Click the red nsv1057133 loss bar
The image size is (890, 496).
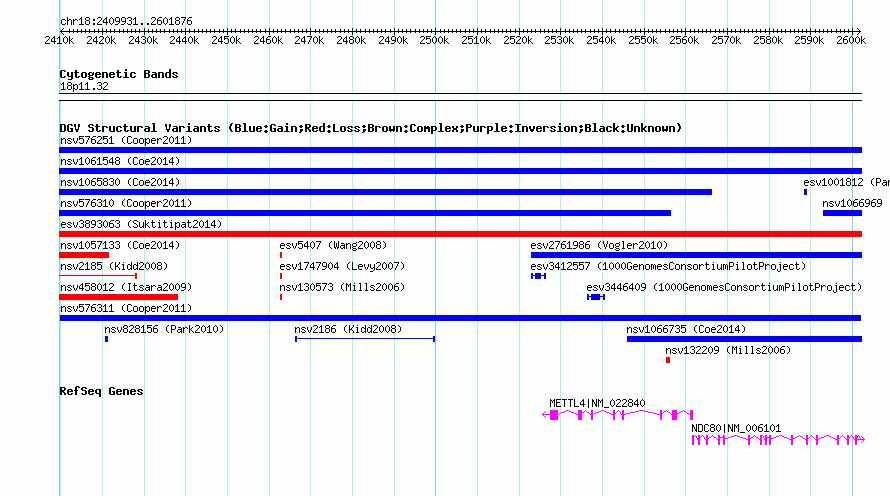(84, 255)
